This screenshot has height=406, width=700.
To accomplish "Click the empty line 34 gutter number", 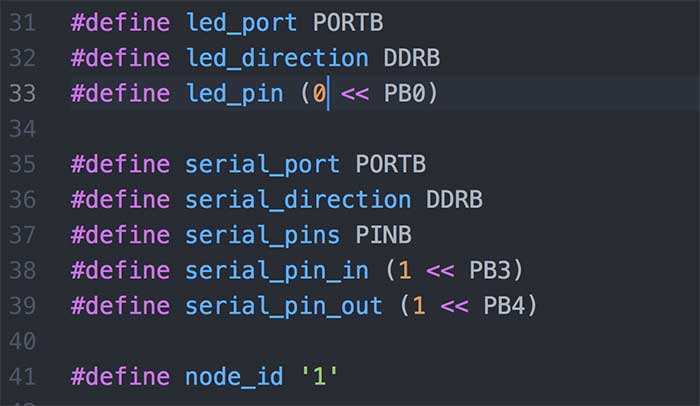I will (22, 129).
